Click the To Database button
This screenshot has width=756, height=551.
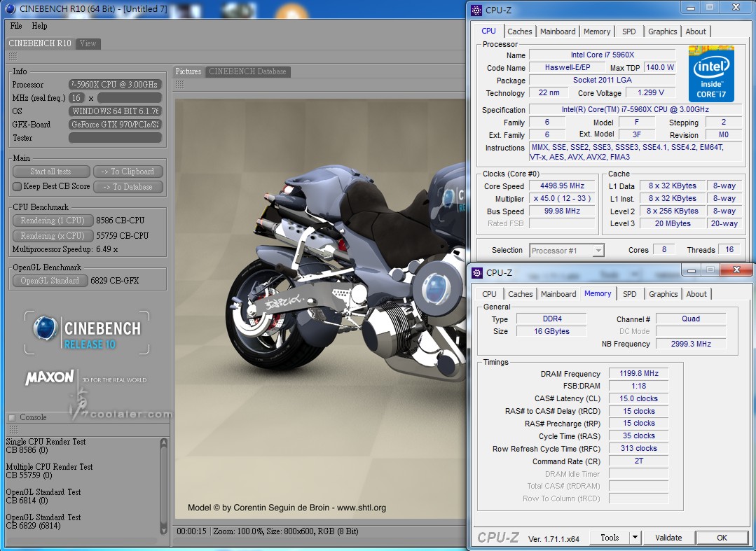click(128, 187)
